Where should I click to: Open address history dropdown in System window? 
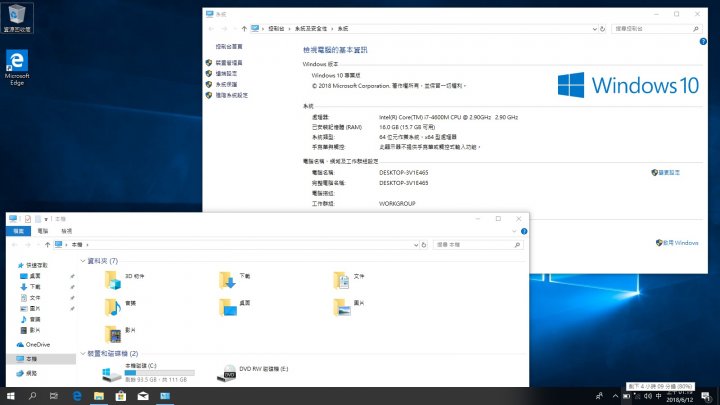595,28
